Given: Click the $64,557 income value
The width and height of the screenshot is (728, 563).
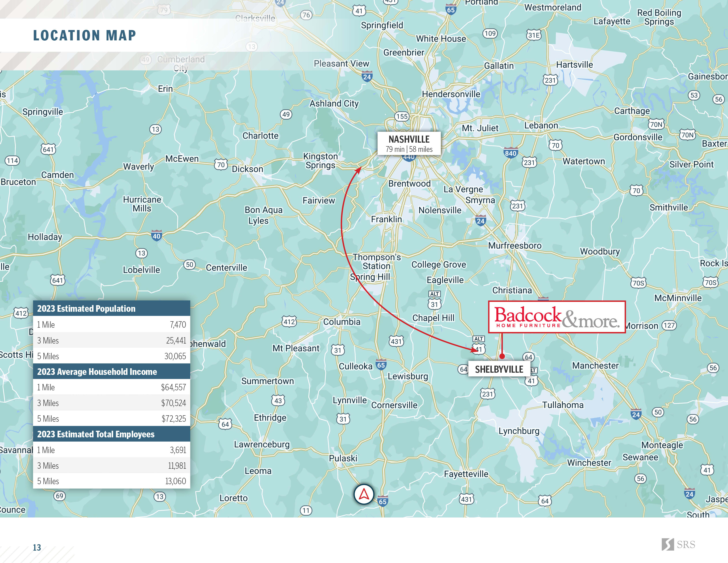Looking at the screenshot, I should tap(173, 387).
